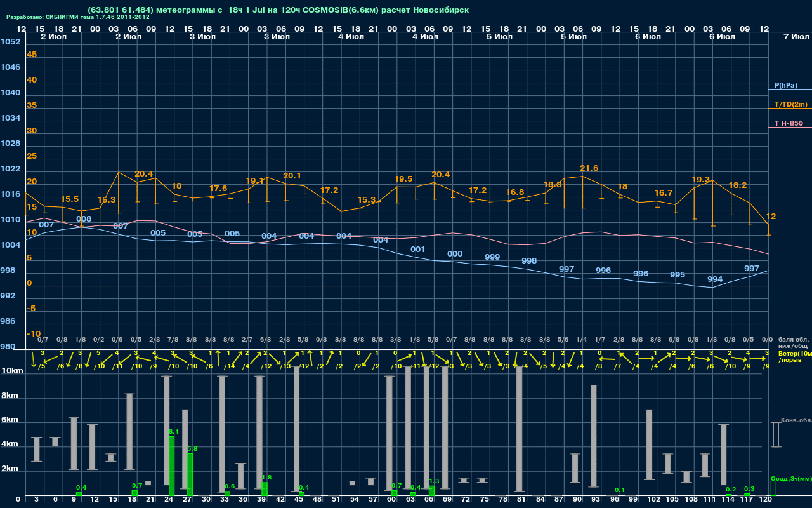
Task: Click the 000 pressure value label
Action: click(x=455, y=254)
